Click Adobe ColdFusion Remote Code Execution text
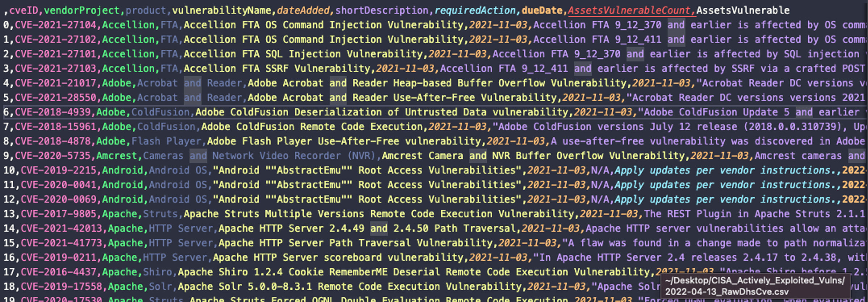 (312, 127)
